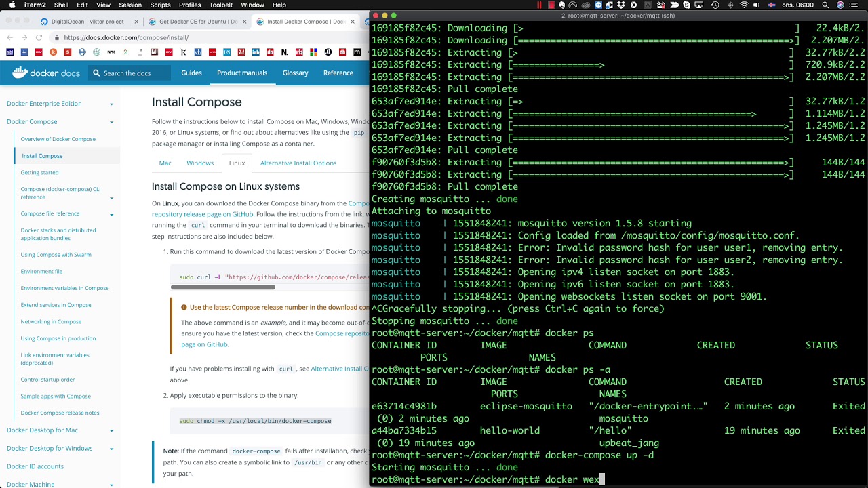The image size is (868, 488).
Task: Click the Search the docs field
Action: point(129,73)
